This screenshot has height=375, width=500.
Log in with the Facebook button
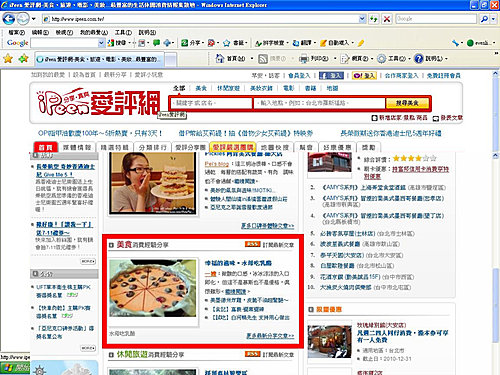[x=331, y=76]
